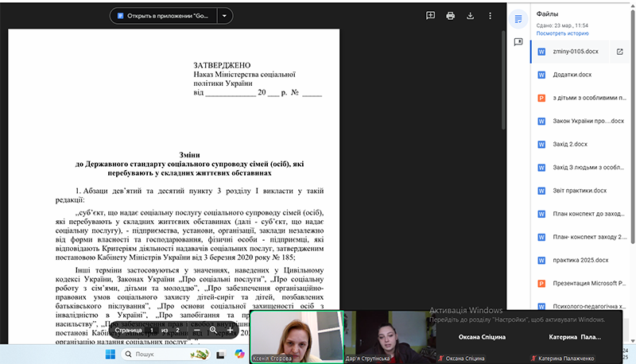Screen dimensions: 636x364
Task: Click Word icon of практика 2025.docx
Action: coord(541,260)
